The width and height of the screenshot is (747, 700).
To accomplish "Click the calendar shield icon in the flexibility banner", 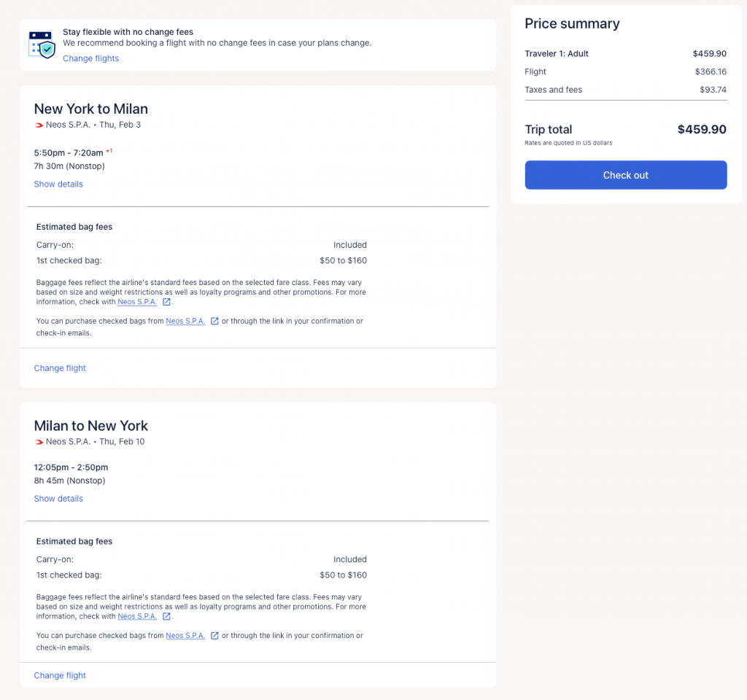I will (x=42, y=44).
